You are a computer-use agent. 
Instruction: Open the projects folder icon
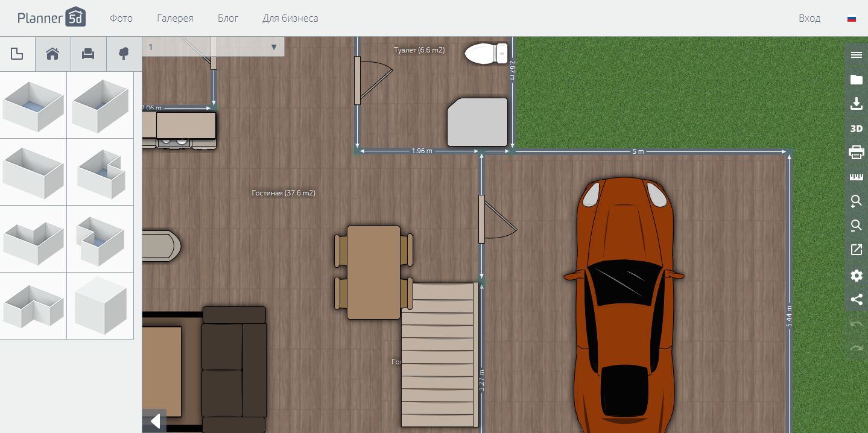coord(856,78)
